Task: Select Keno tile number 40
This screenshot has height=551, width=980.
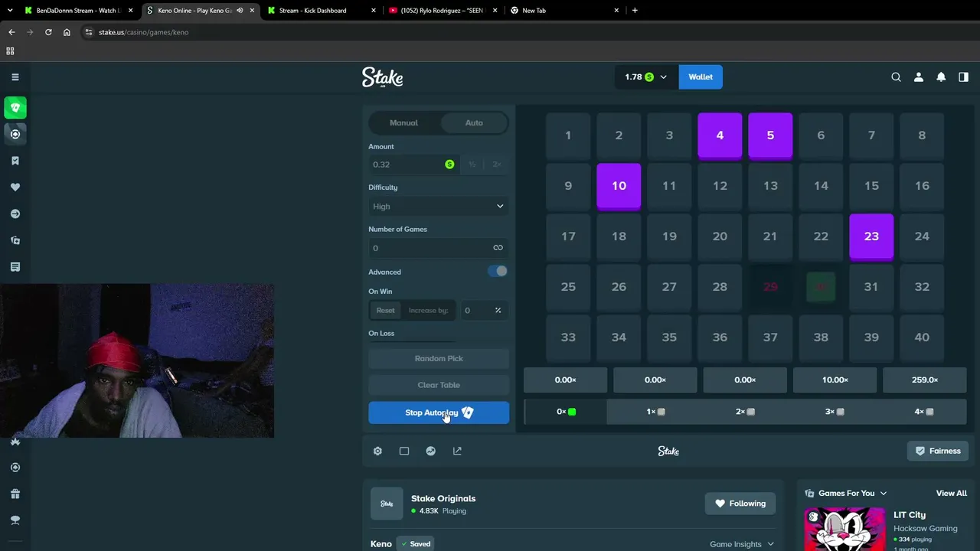Action: click(x=922, y=337)
